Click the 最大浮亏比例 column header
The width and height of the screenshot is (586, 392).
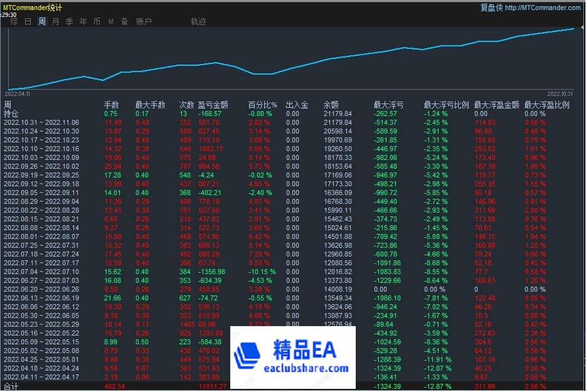coord(446,105)
